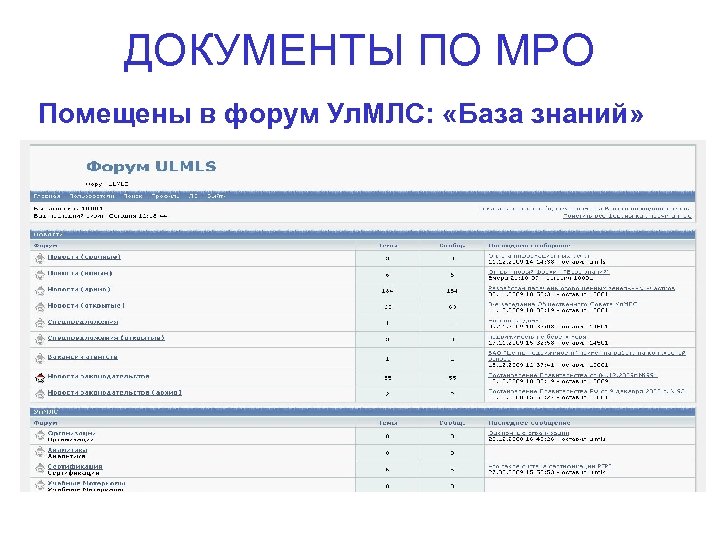
Task: Open the last message link in Новости (архив) row
Action: (581, 288)
